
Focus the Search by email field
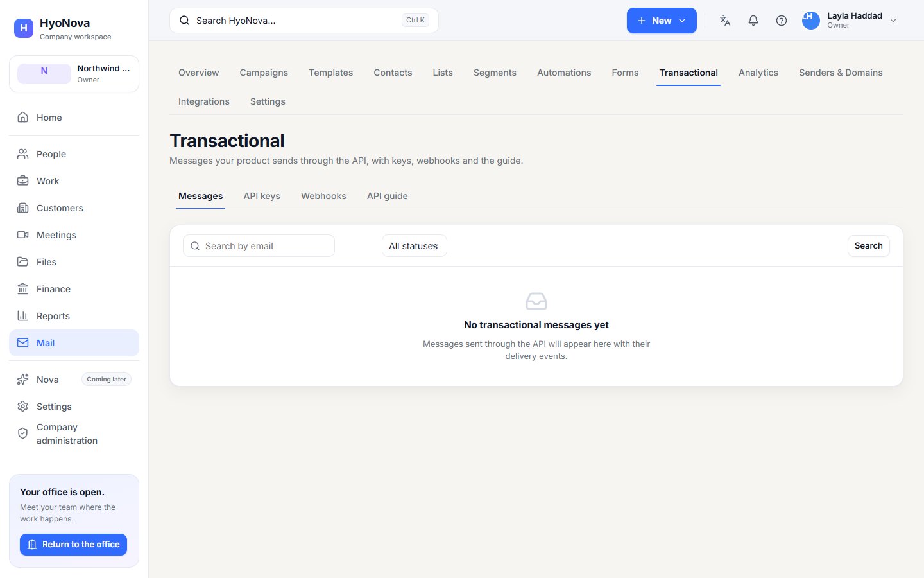pos(259,246)
